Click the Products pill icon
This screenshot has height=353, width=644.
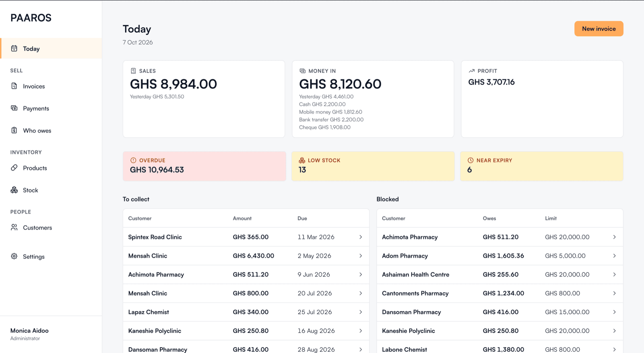tap(14, 168)
